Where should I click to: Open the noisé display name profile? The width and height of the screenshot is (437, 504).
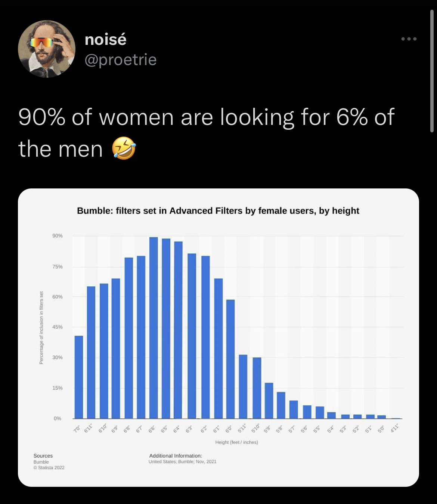pyautogui.click(x=106, y=39)
